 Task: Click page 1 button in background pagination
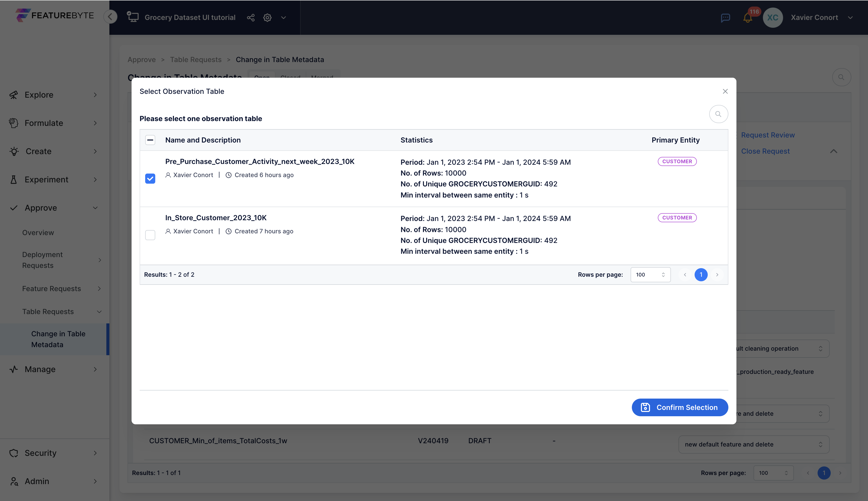click(824, 473)
